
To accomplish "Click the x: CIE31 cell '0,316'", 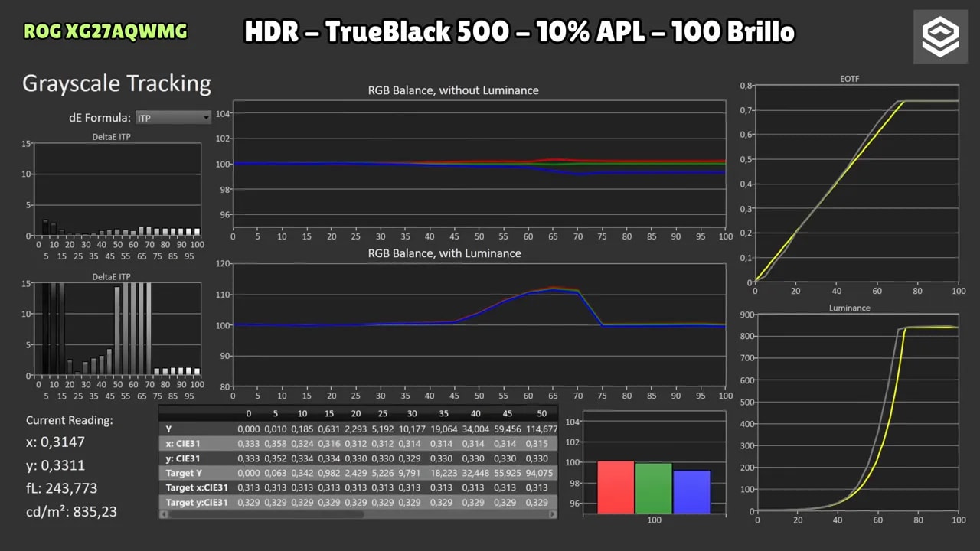I will coord(329,444).
